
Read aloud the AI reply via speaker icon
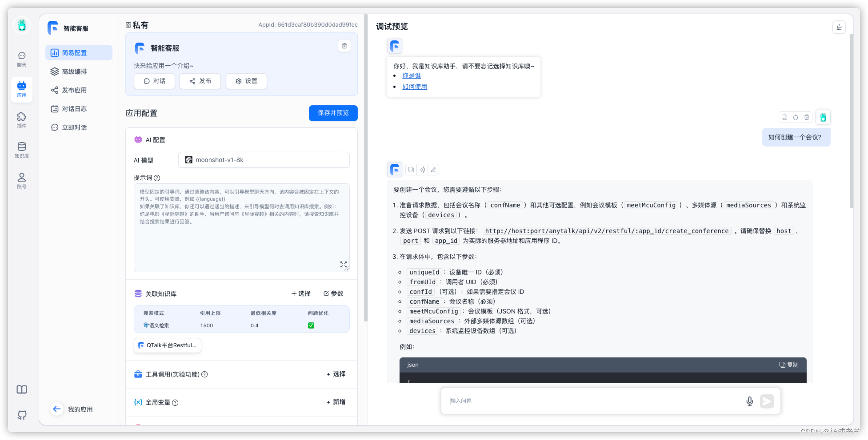click(422, 169)
